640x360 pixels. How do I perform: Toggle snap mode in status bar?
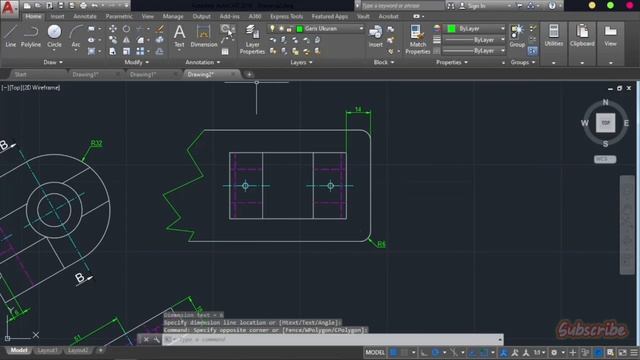click(x=404, y=352)
